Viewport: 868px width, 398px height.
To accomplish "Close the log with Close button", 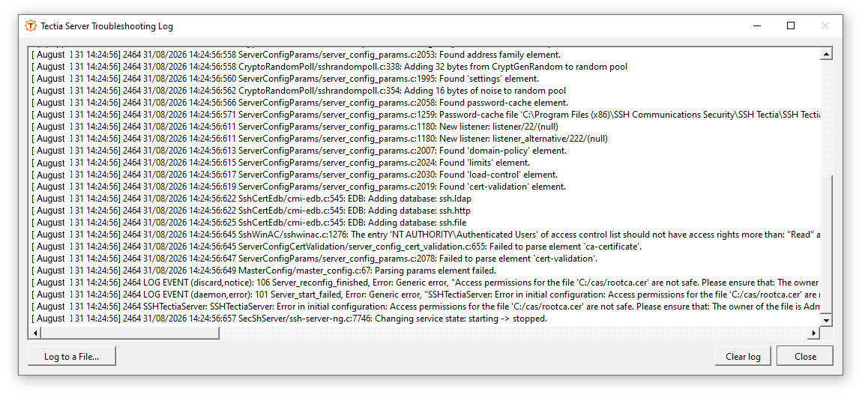I will (x=805, y=357).
